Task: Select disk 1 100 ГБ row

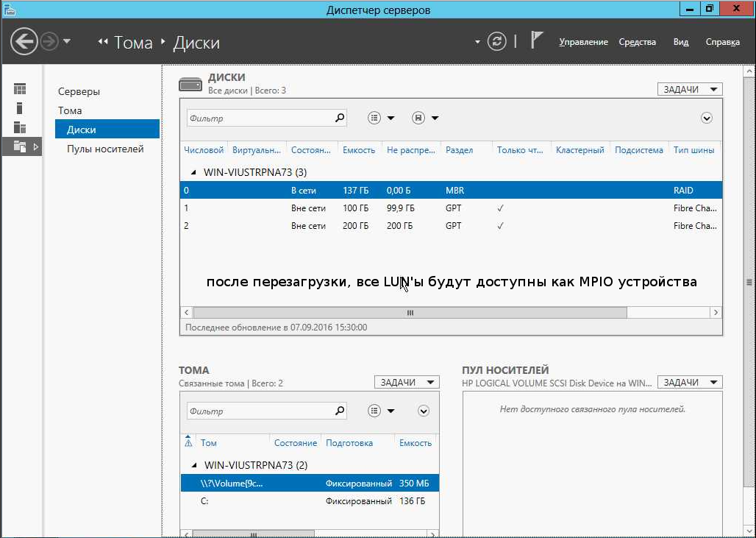Action: point(452,208)
